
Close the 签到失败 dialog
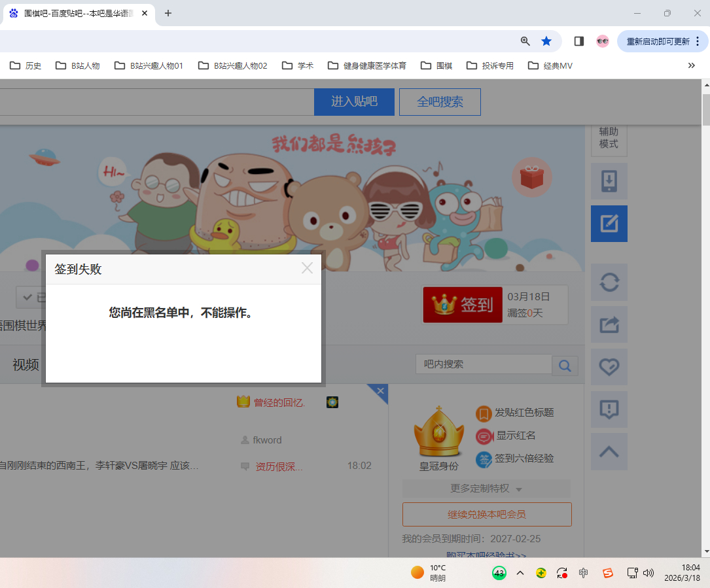(x=307, y=268)
